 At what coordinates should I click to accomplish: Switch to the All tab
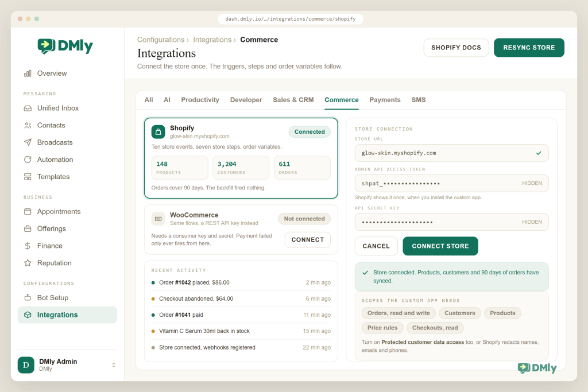[x=149, y=100]
